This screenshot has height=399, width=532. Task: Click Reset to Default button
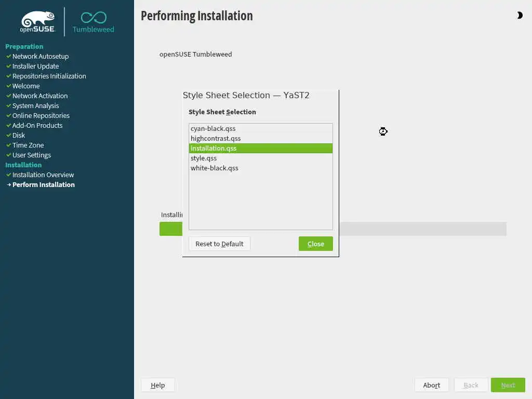click(x=219, y=244)
